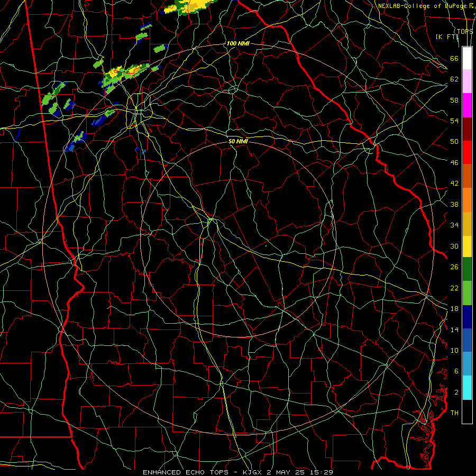Click the "58" legend value
The width and height of the screenshot is (476, 476).
[x=454, y=100]
